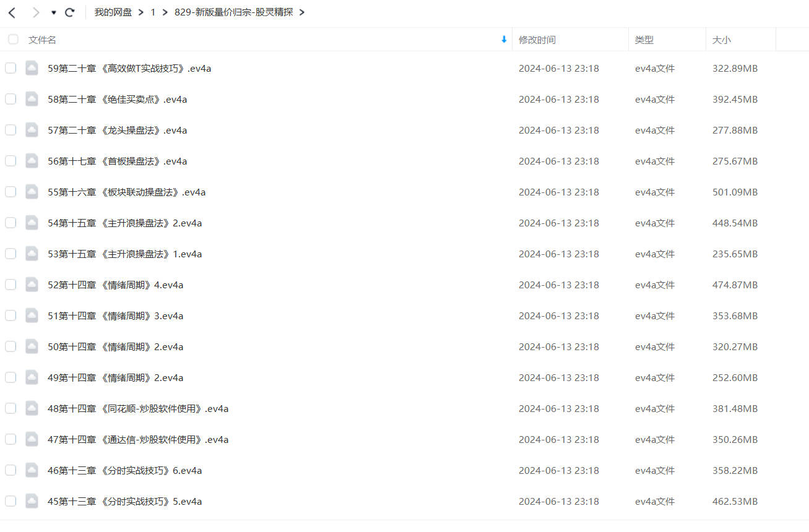The image size is (809, 532).
Task: Select file name 56第十七章《首板操盘法》.ev4a
Action: pos(118,161)
